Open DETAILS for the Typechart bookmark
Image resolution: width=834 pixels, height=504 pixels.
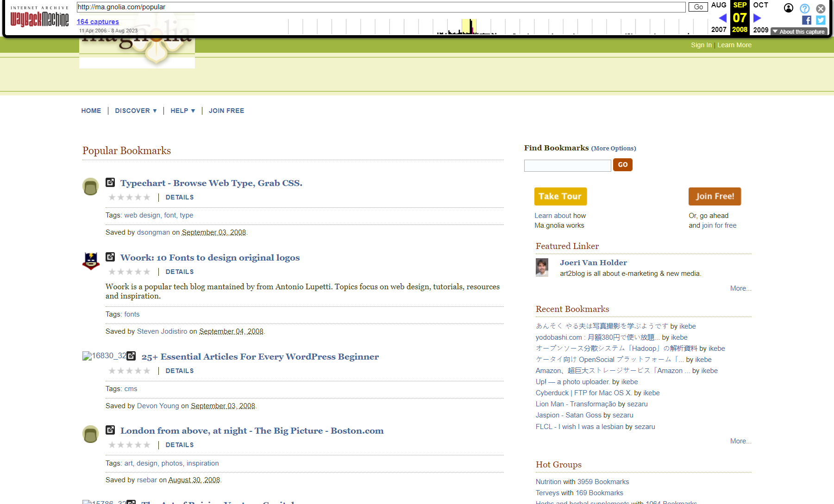tap(180, 197)
